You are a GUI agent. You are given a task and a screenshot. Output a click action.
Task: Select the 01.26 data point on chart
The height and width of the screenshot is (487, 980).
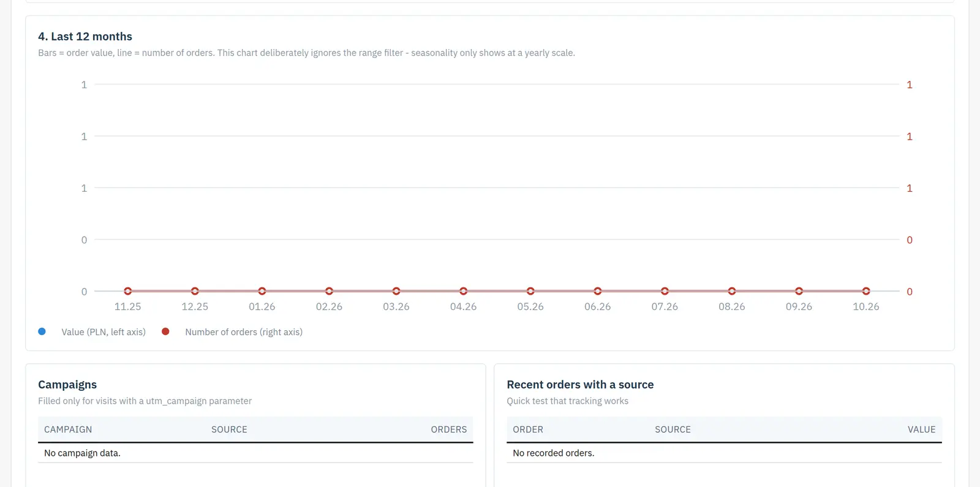point(262,291)
